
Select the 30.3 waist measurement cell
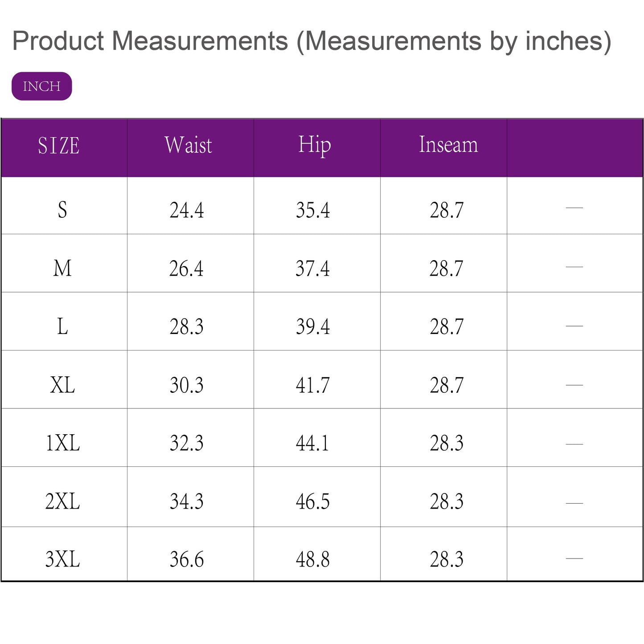[187, 385]
